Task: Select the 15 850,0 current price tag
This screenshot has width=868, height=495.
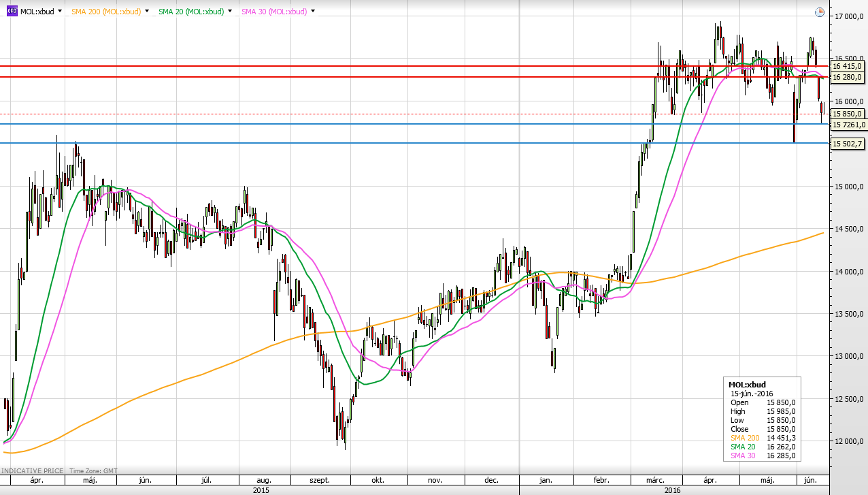Action: 848,114
